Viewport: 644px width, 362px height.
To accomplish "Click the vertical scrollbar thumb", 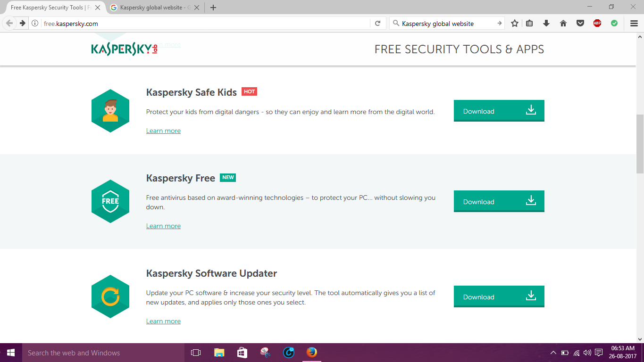I will point(640,143).
